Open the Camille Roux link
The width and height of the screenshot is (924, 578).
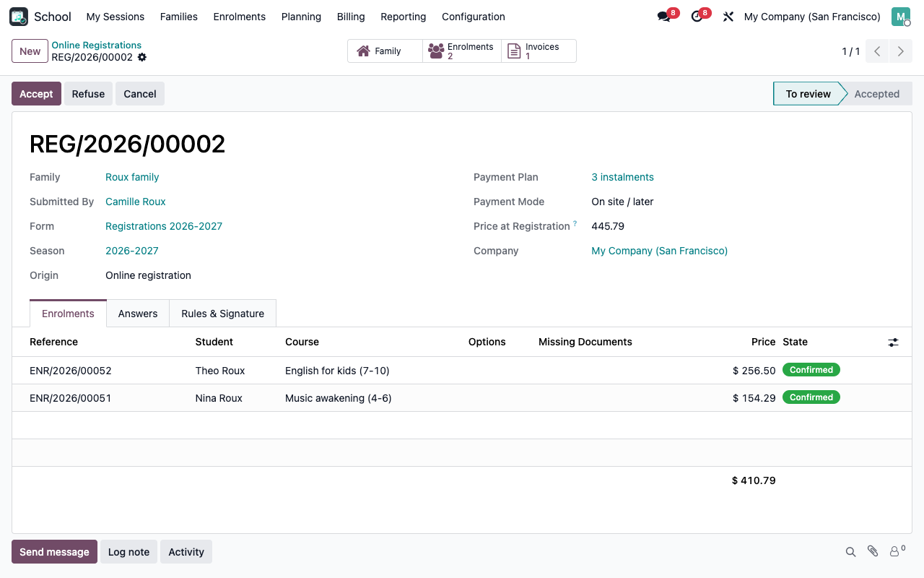click(136, 202)
